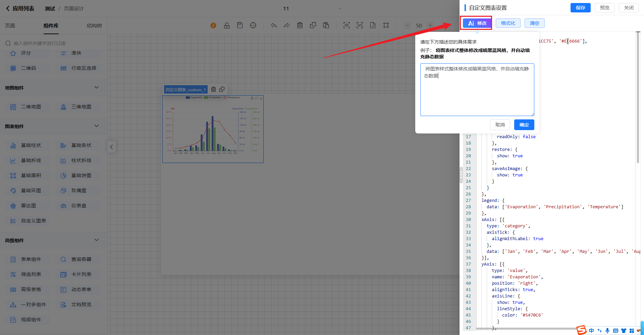Image resolution: width=644 pixels, height=335 pixels.
Task: Click the orange info icon
Action: click(213, 25)
